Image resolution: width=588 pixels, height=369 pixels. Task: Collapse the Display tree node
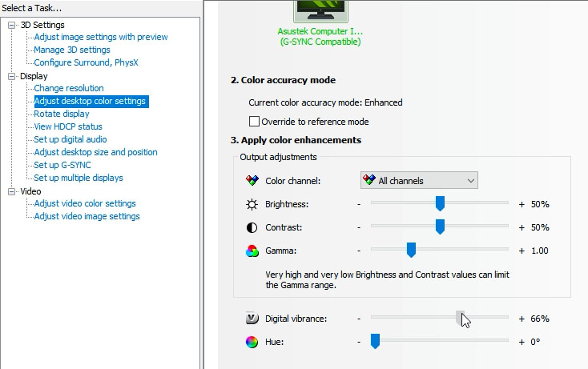12,77
